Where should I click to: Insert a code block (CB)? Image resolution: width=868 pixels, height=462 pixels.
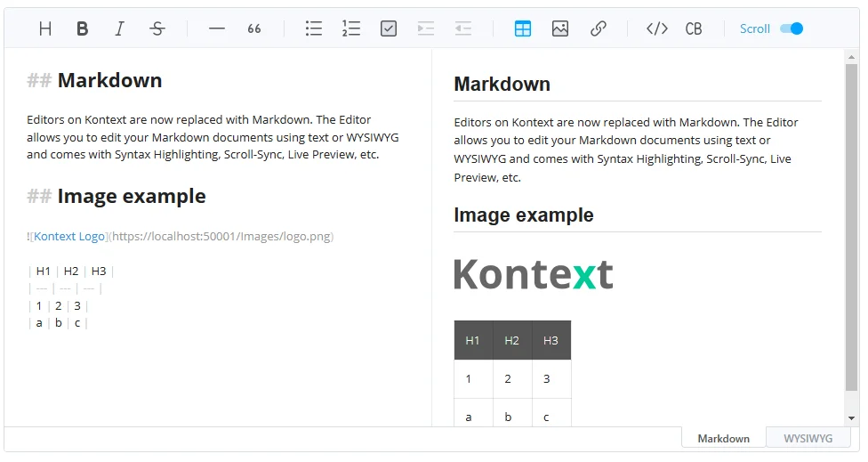pos(694,28)
